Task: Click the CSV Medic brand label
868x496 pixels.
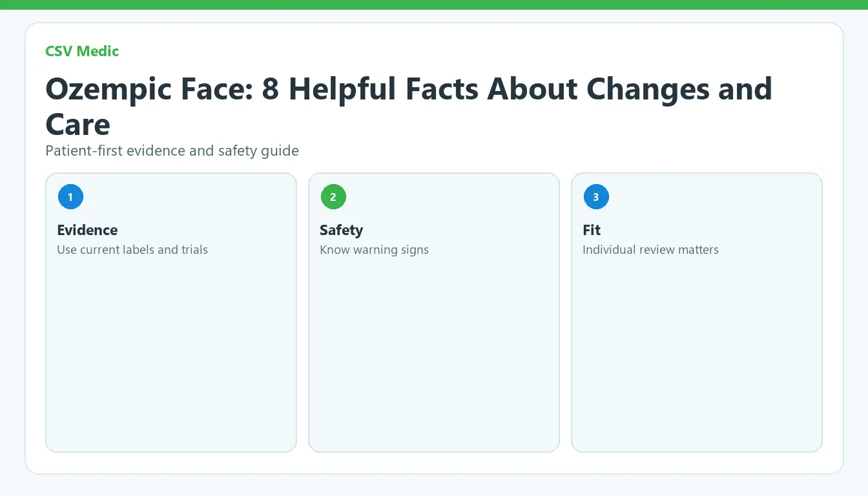Action: [x=82, y=51]
